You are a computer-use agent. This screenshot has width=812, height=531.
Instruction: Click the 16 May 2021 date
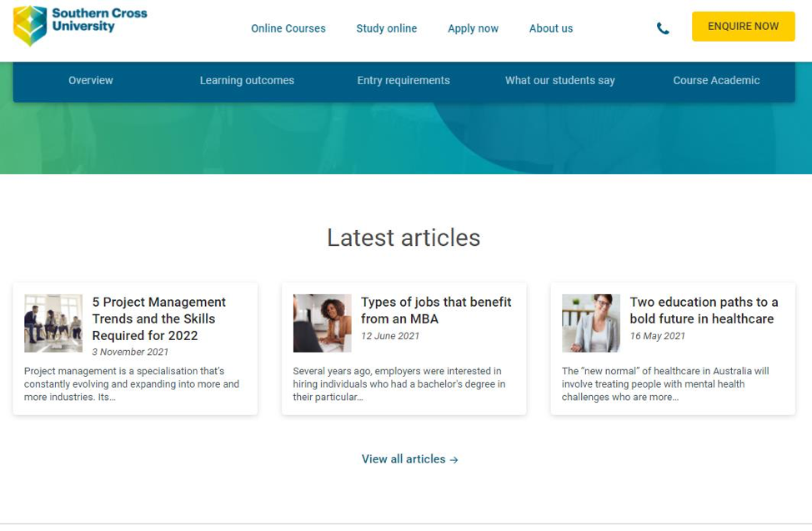[x=657, y=336]
